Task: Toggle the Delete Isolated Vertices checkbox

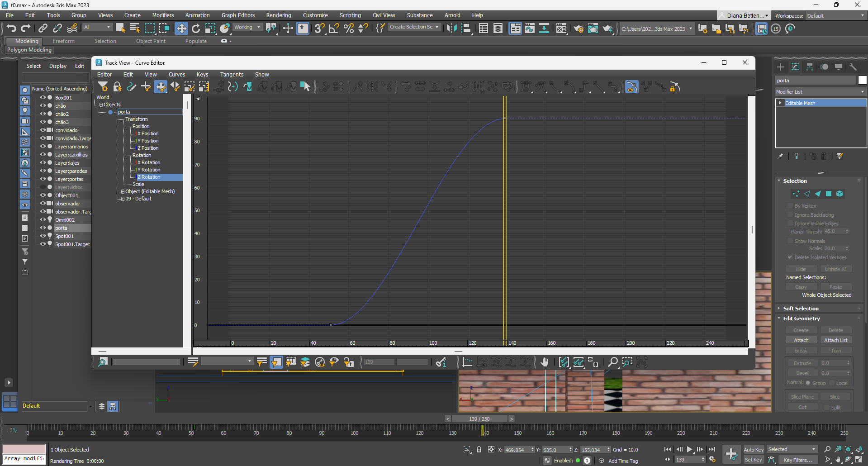Action: [790, 257]
